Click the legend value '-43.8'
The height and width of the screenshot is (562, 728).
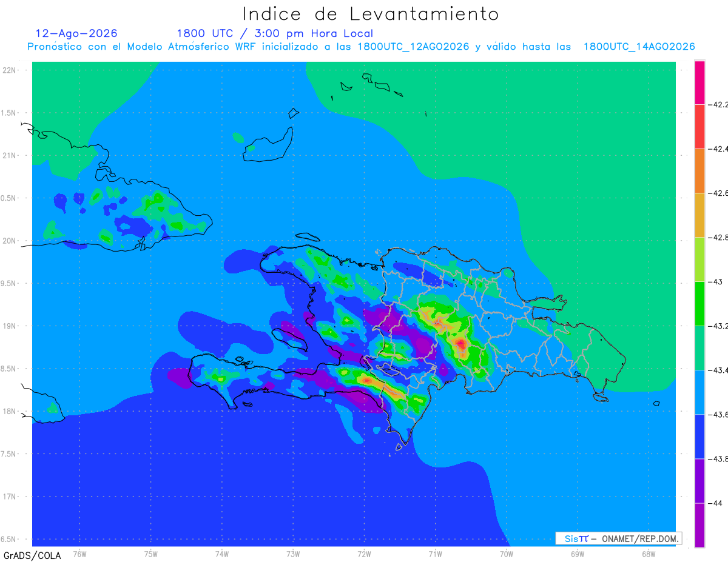pyautogui.click(x=719, y=459)
